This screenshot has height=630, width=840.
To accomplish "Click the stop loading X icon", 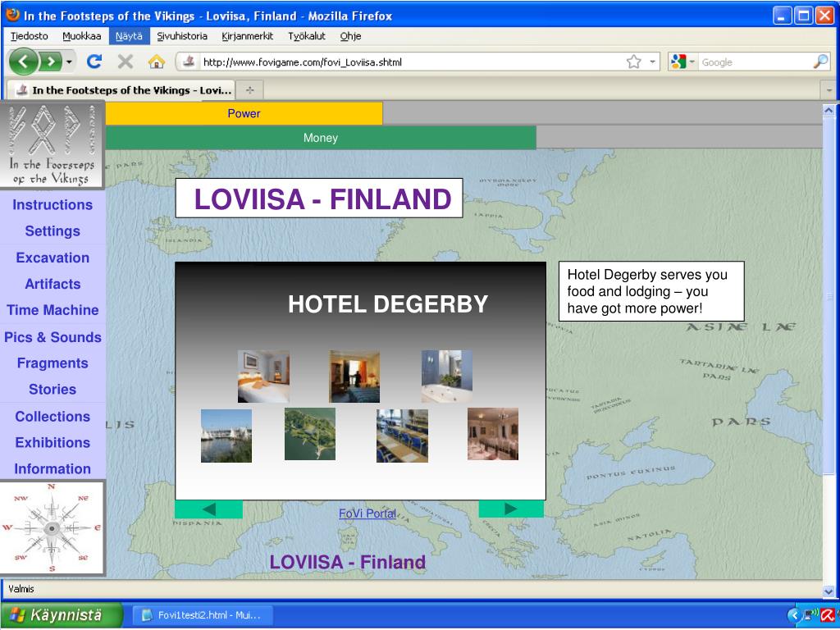I will 125,62.
